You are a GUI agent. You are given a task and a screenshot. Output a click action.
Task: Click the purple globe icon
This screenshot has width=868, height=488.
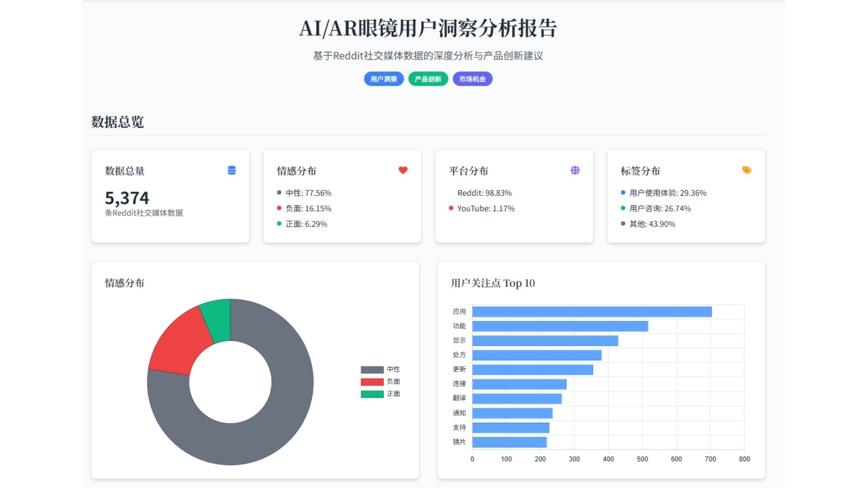[x=575, y=170]
